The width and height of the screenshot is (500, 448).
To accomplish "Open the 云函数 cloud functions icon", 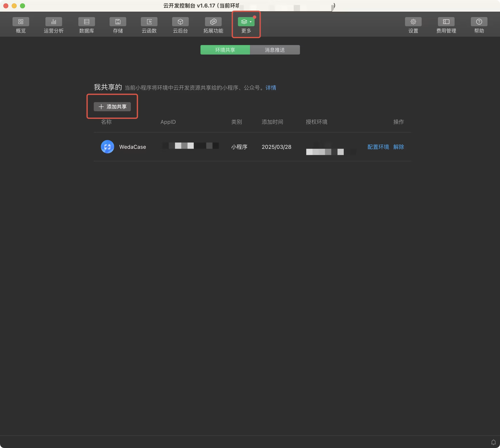I will (149, 22).
